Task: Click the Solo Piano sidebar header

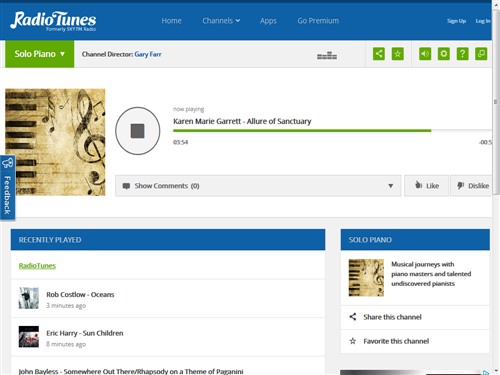Action: point(415,240)
